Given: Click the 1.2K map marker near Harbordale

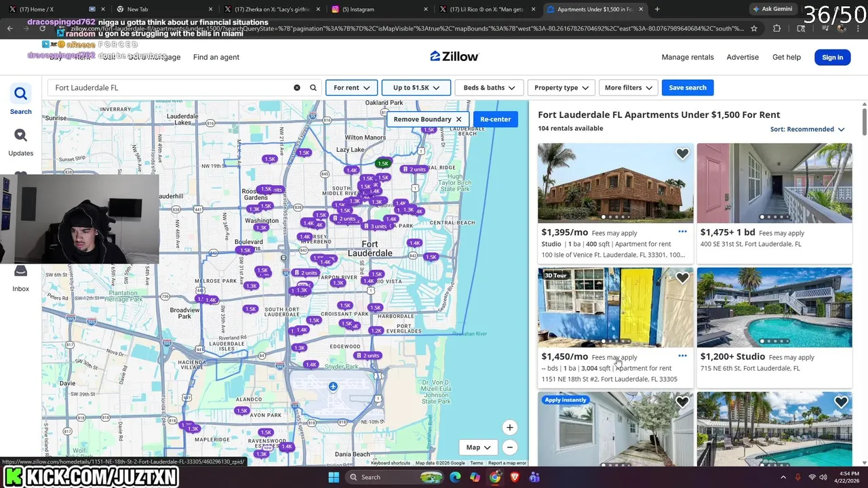Looking at the screenshot, I should click(x=376, y=331).
